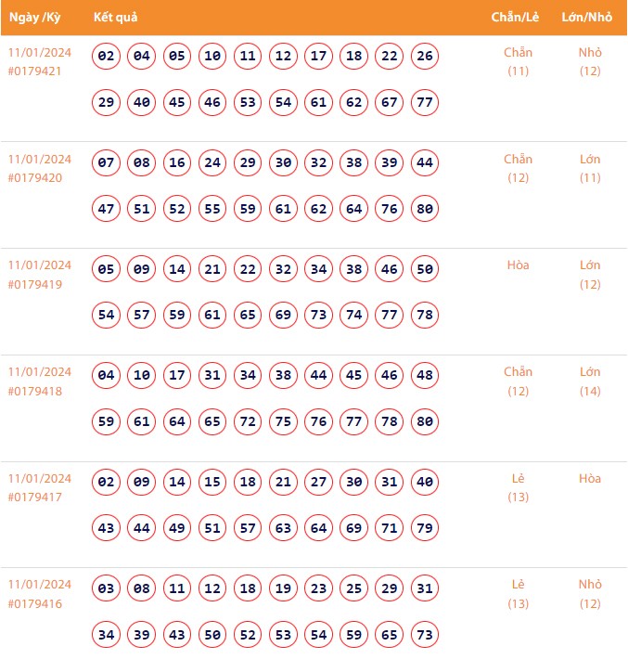Select ball 73 in draw #0179416
The width and height of the screenshot is (628, 672).
pos(425,634)
